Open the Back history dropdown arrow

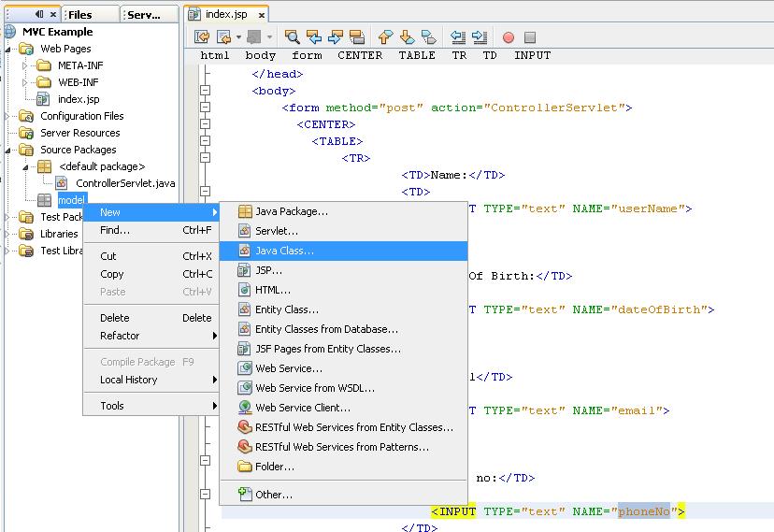coord(238,37)
